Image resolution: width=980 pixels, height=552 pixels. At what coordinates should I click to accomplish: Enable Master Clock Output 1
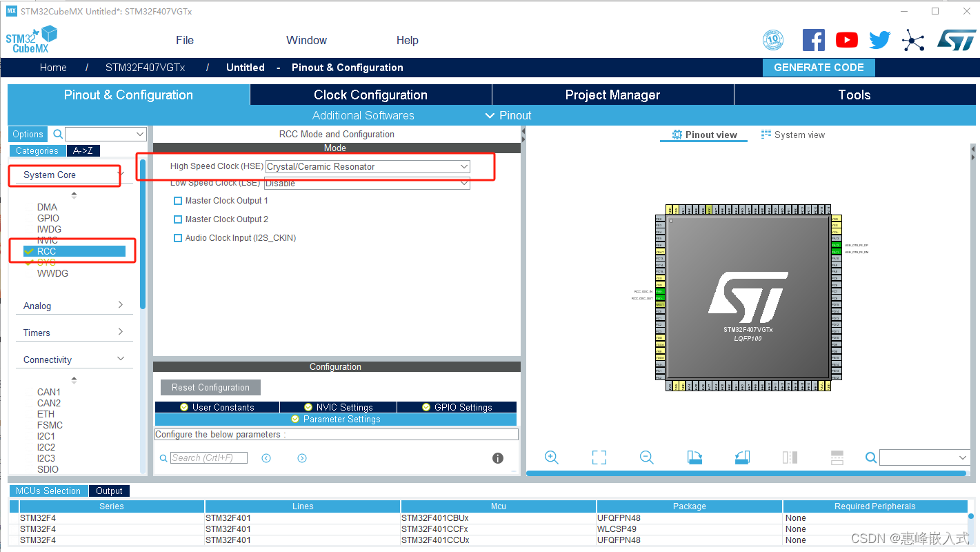(177, 200)
